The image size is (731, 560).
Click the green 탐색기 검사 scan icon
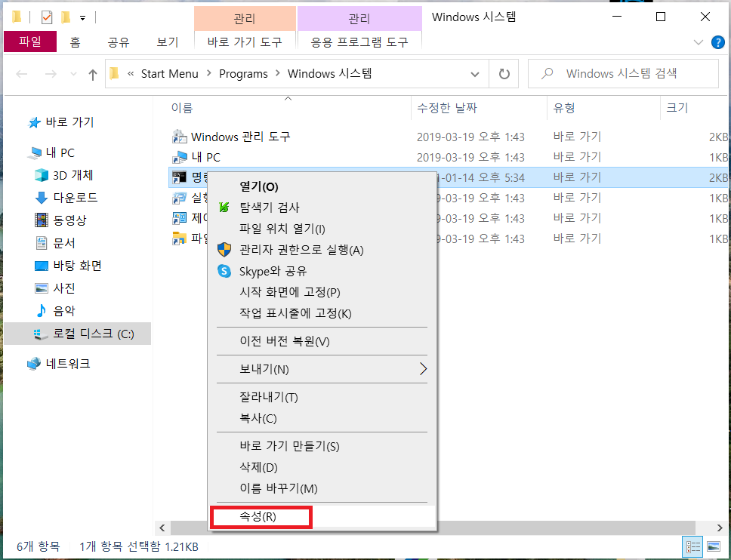point(224,208)
